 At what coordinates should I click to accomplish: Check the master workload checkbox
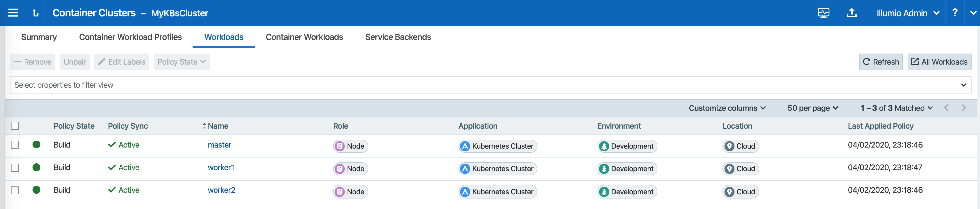click(15, 145)
